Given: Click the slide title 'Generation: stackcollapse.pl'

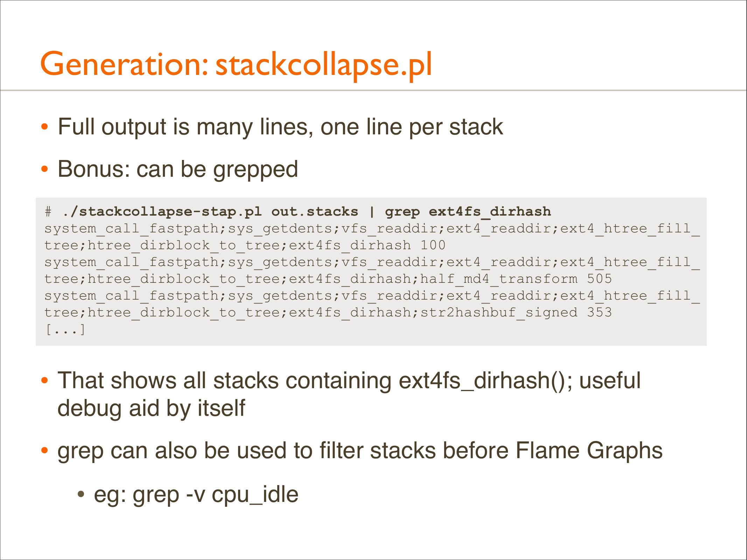Looking at the screenshot, I should 236,65.
